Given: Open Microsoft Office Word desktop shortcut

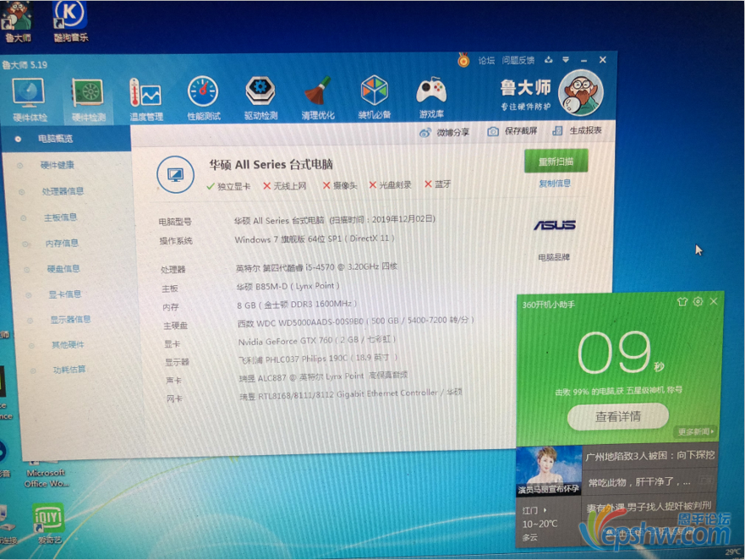Looking at the screenshot, I should (x=47, y=473).
